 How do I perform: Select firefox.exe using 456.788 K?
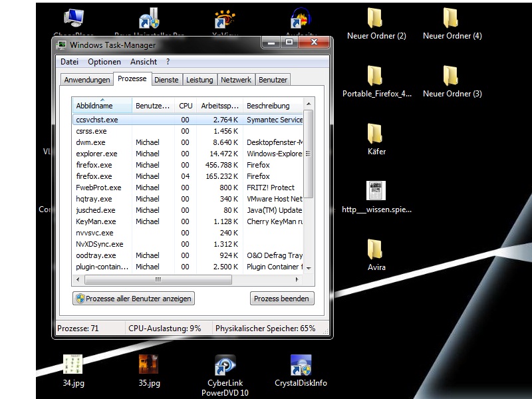[188, 165]
